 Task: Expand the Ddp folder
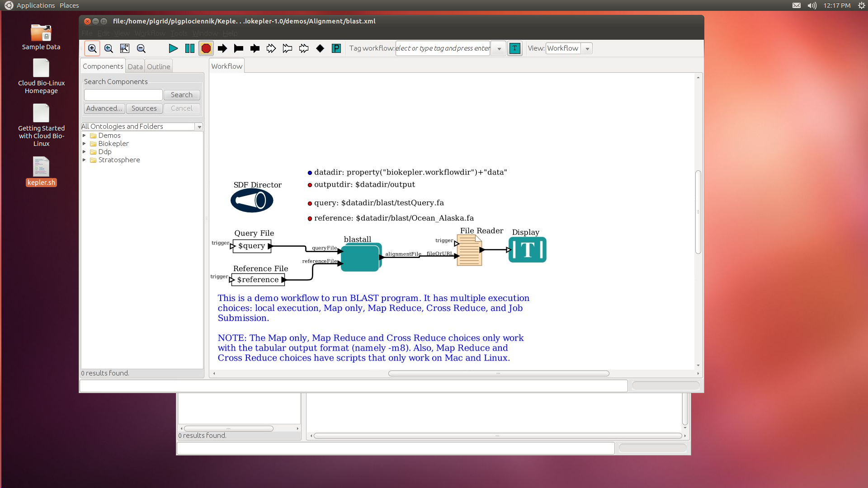click(x=84, y=152)
